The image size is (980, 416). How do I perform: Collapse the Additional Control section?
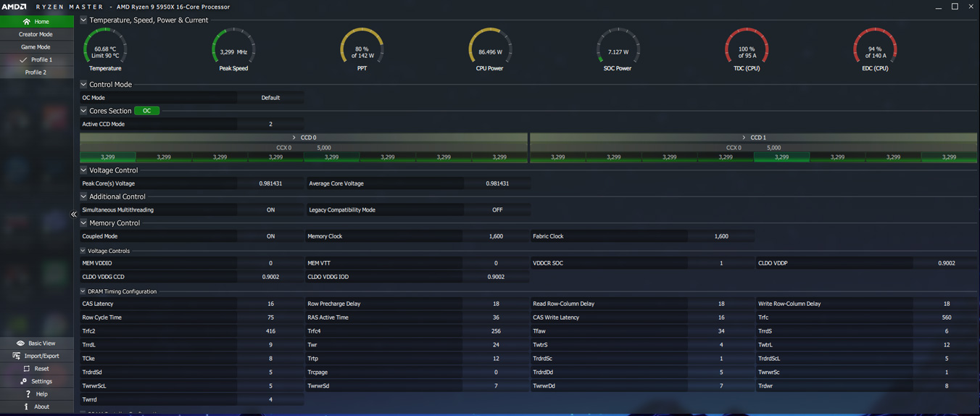click(83, 196)
